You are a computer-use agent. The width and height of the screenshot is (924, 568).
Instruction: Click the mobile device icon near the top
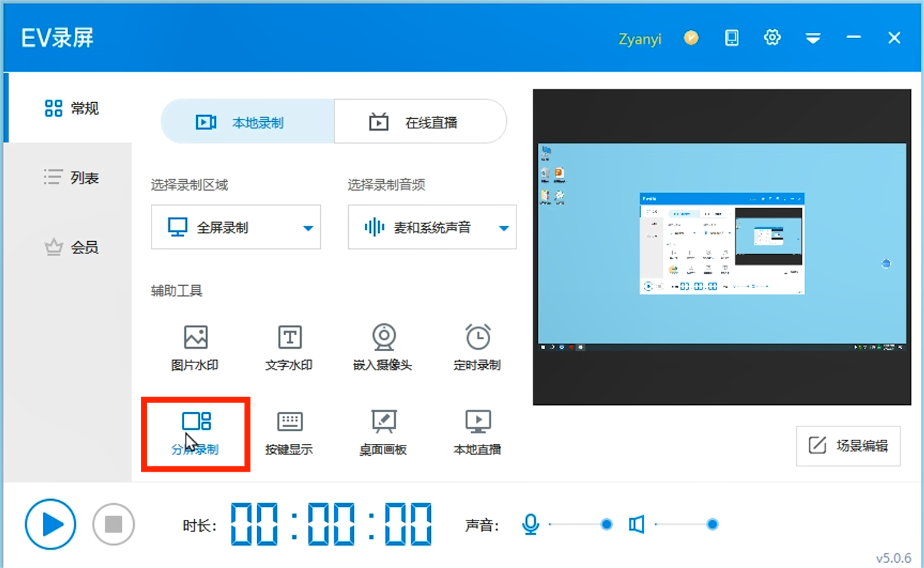pyautogui.click(x=731, y=37)
